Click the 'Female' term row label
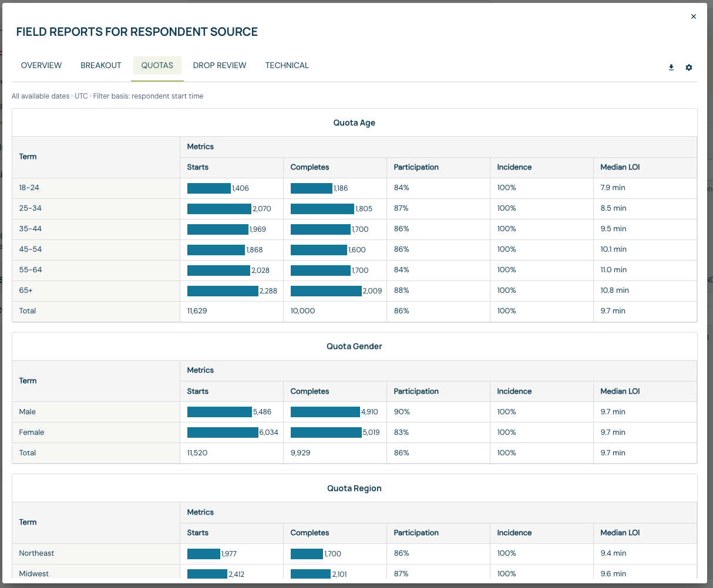 [32, 432]
